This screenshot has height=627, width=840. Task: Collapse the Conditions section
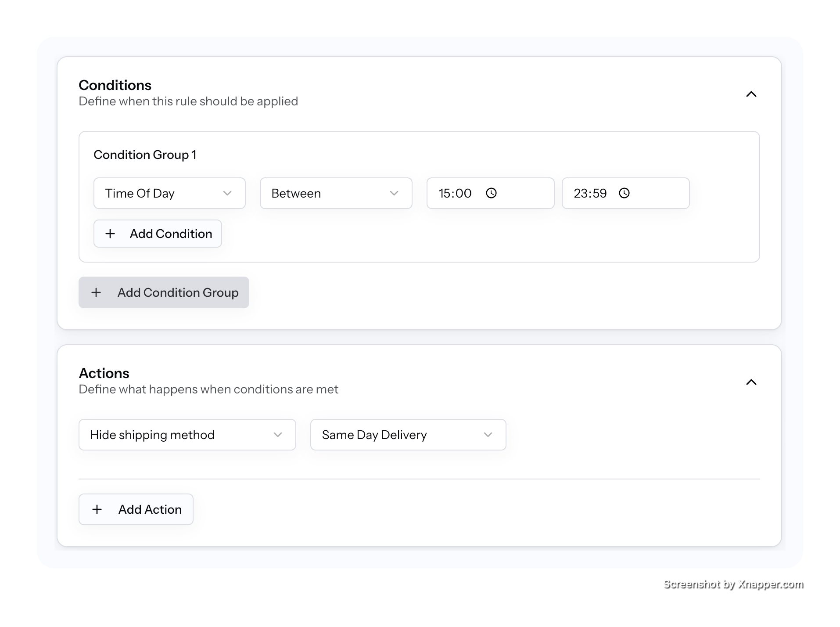tap(751, 94)
